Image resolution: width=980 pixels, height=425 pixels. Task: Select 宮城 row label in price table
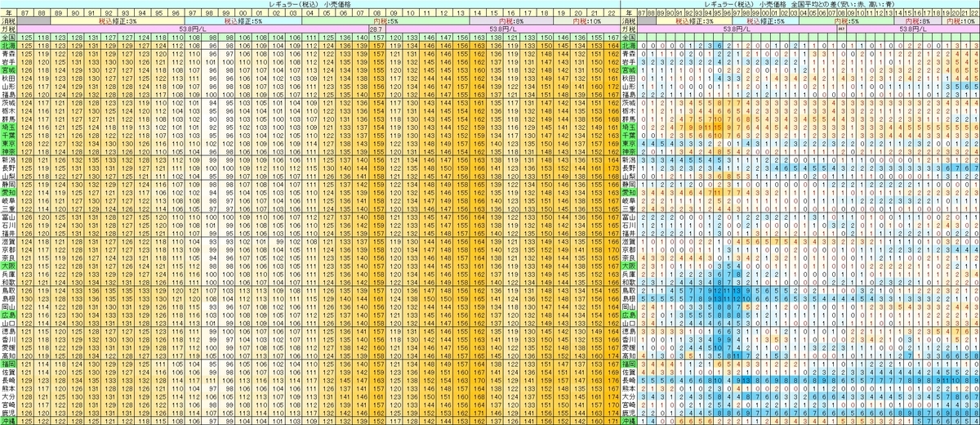[x=9, y=70]
